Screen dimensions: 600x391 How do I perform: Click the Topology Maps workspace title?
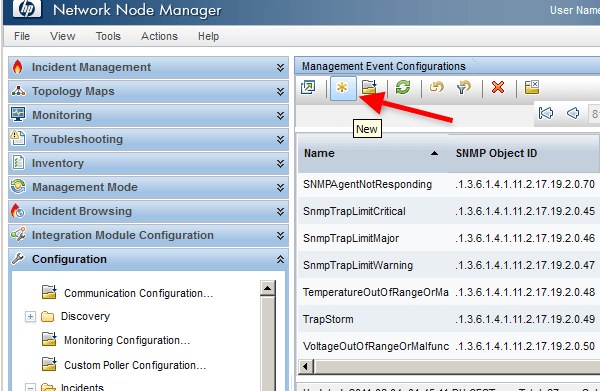(73, 91)
